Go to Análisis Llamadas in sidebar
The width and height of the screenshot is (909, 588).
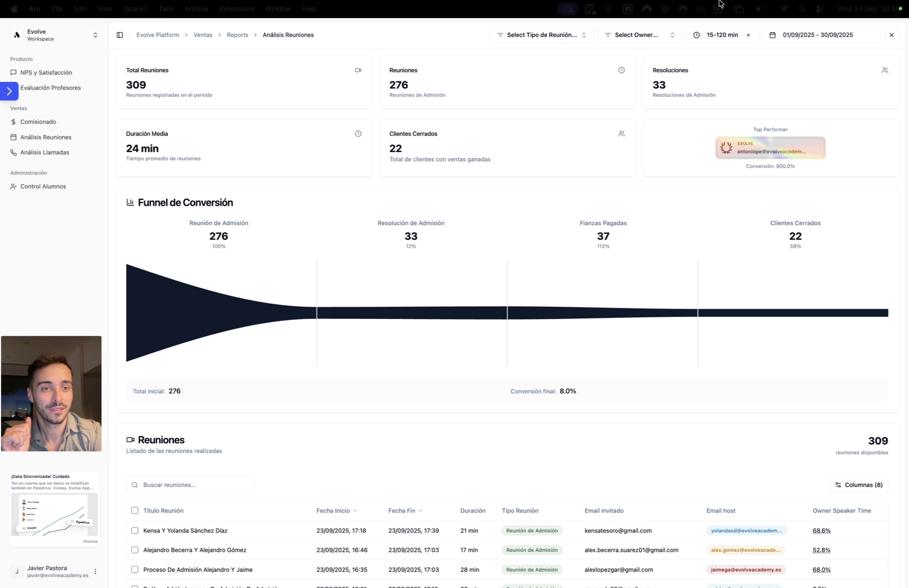click(x=45, y=153)
